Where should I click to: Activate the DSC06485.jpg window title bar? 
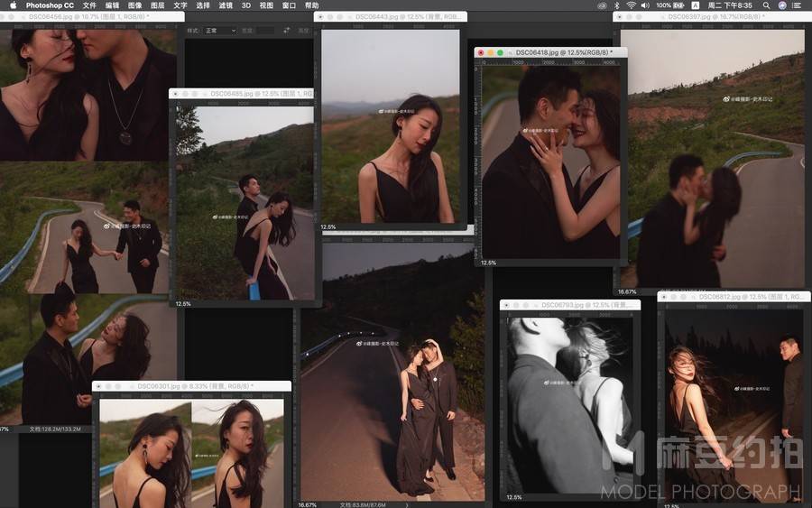click(241, 94)
